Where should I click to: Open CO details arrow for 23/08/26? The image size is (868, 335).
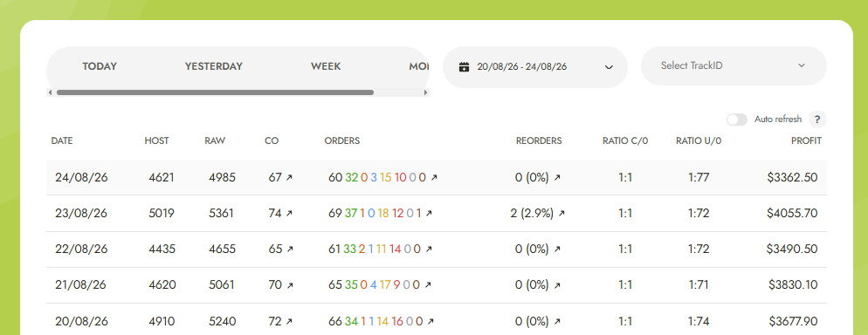289,214
